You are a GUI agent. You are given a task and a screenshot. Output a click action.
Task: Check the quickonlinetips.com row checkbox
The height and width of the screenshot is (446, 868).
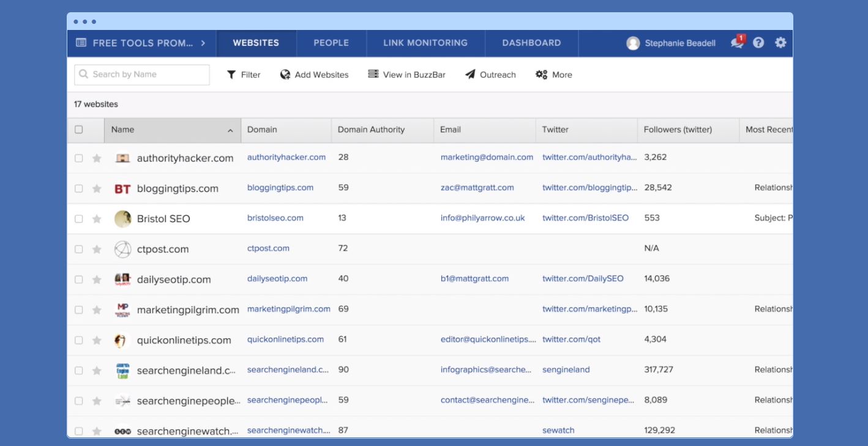[x=78, y=340]
